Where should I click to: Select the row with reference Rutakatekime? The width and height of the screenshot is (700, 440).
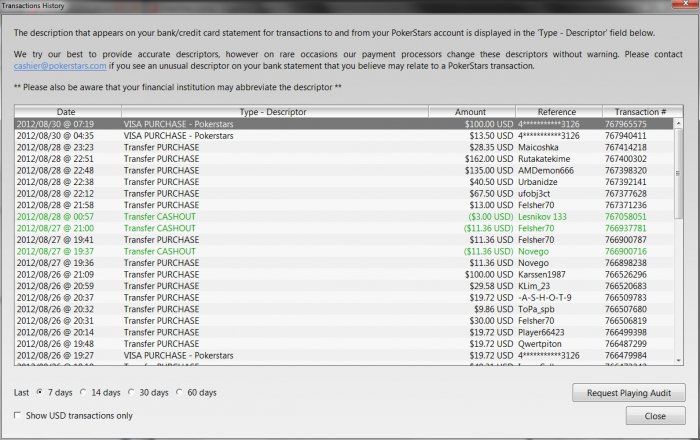(344, 158)
